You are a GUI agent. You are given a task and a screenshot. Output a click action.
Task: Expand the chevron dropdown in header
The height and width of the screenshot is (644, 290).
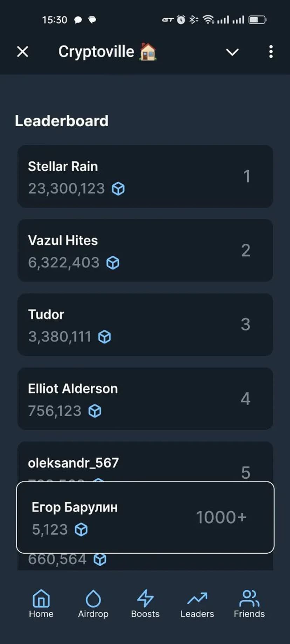coord(232,52)
